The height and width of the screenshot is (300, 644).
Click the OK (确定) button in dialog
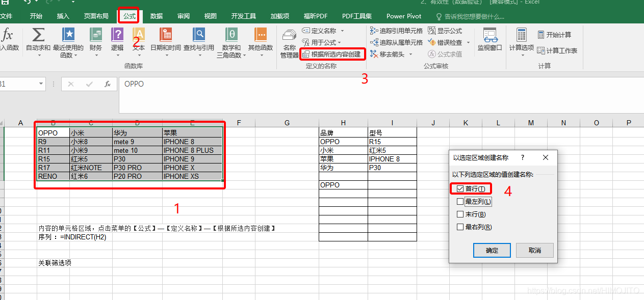coord(492,250)
